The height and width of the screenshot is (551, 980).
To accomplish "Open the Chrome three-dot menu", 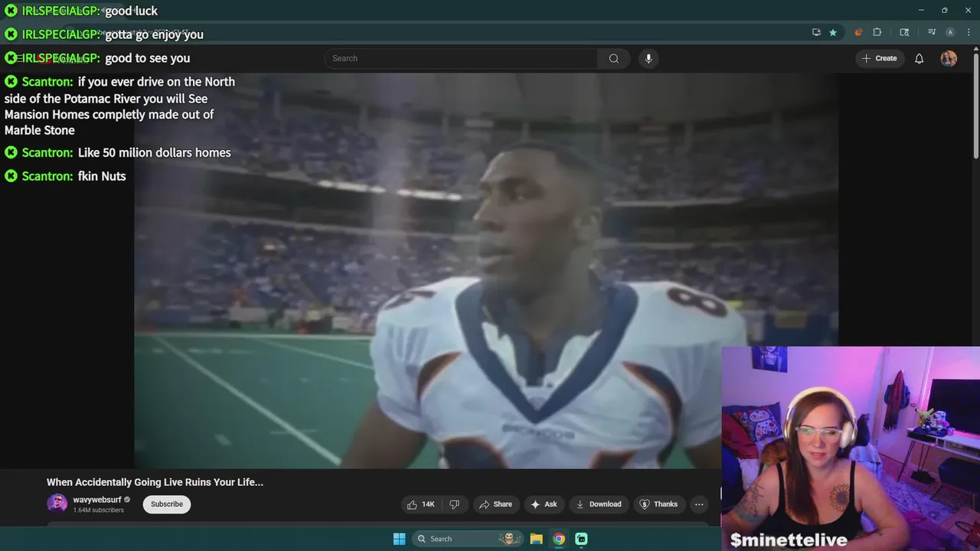I will click(x=968, y=32).
